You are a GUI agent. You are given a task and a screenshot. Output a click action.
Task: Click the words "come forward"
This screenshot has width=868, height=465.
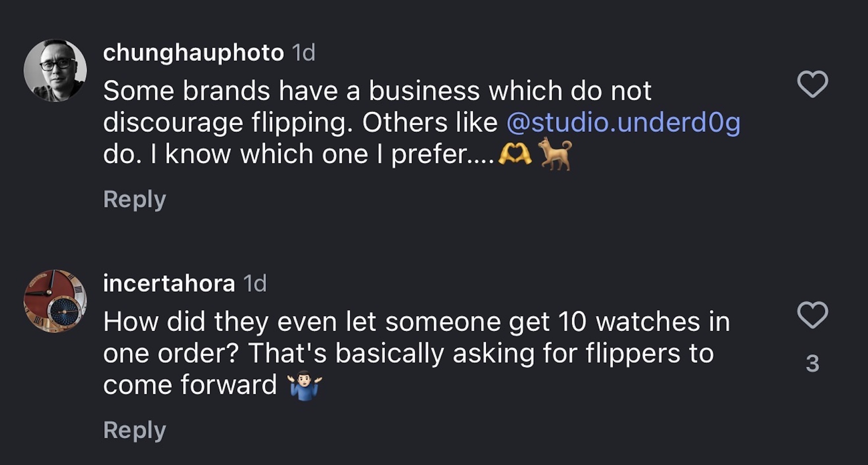coord(189,385)
